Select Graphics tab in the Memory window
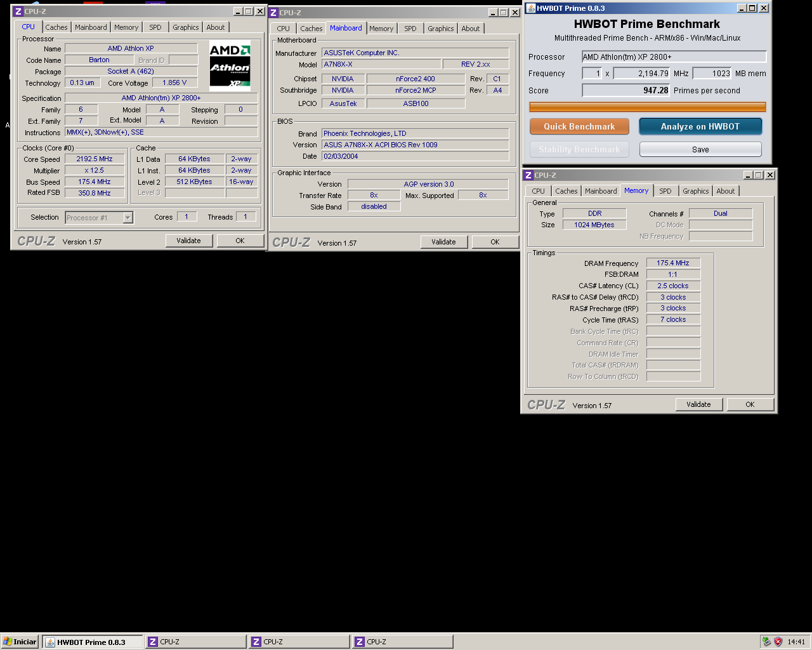This screenshot has width=812, height=650. coord(696,191)
